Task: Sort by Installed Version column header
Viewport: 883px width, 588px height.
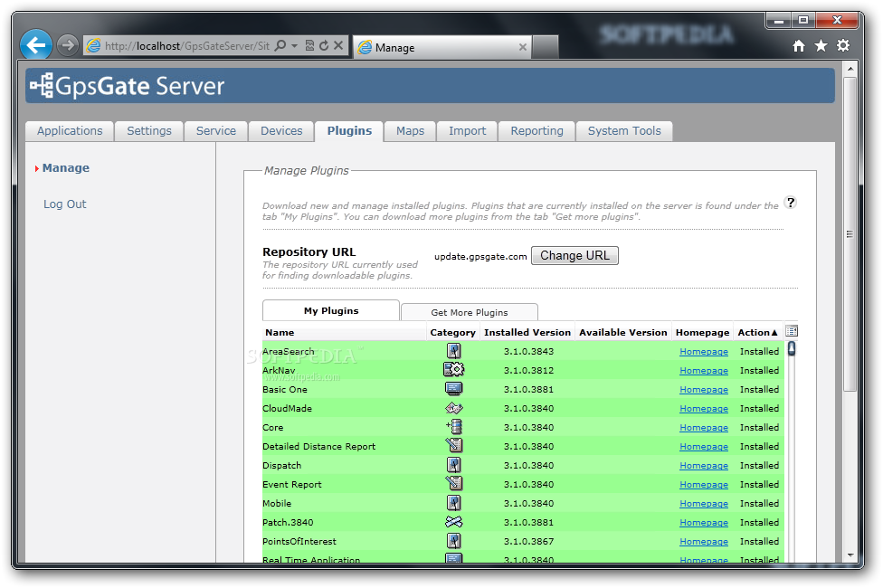Action: pyautogui.click(x=527, y=332)
